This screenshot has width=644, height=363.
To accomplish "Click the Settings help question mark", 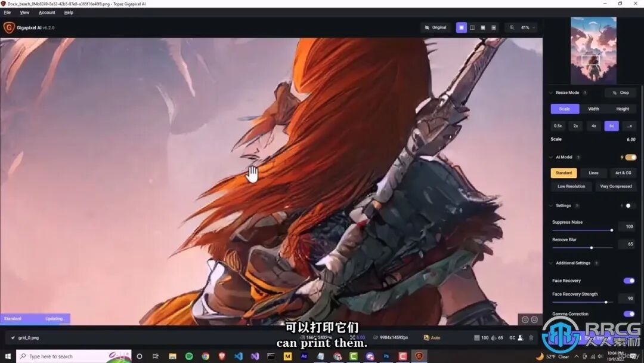I will [x=577, y=205].
